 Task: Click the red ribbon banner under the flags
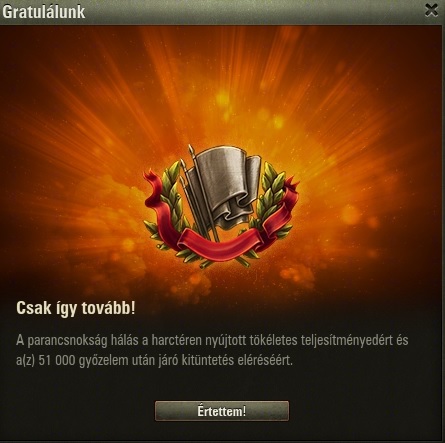pyautogui.click(x=220, y=244)
